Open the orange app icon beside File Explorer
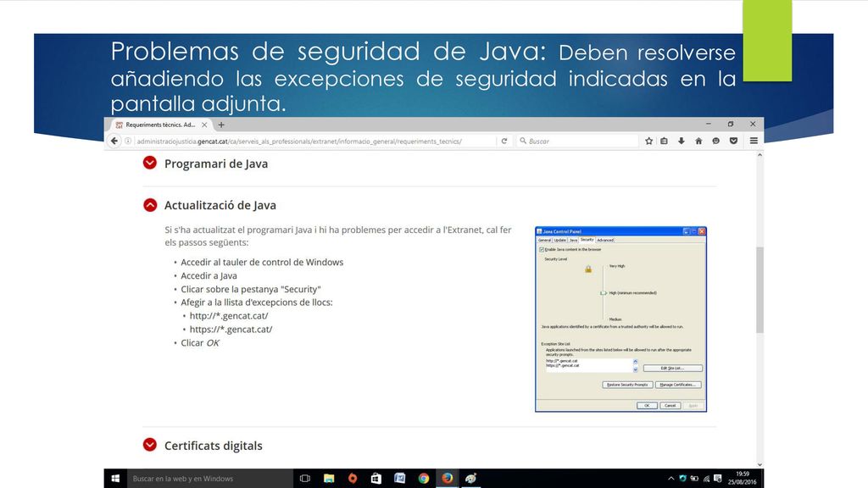 353,479
